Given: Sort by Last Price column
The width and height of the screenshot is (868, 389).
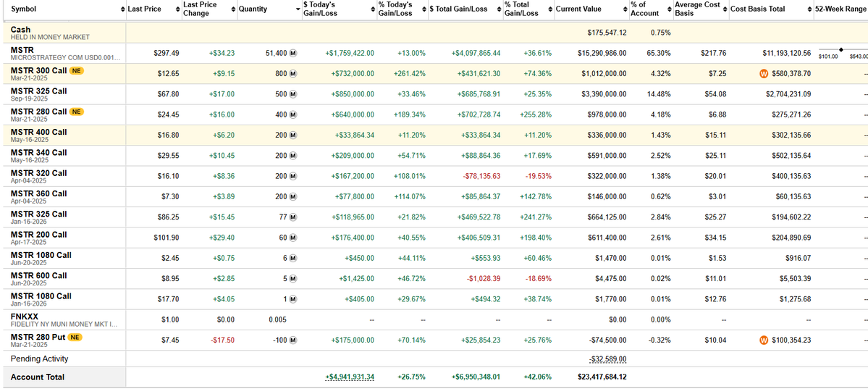Looking at the screenshot, I should (144, 9).
